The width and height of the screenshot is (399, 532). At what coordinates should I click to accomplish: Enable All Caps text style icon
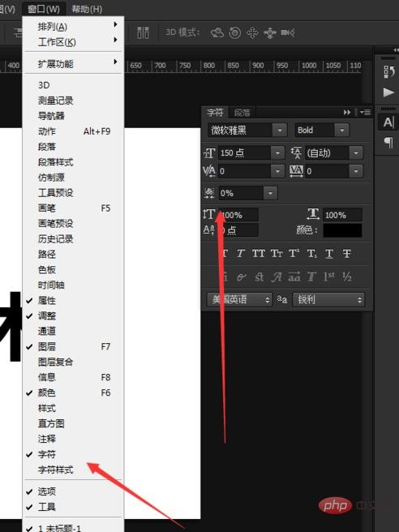click(x=258, y=254)
